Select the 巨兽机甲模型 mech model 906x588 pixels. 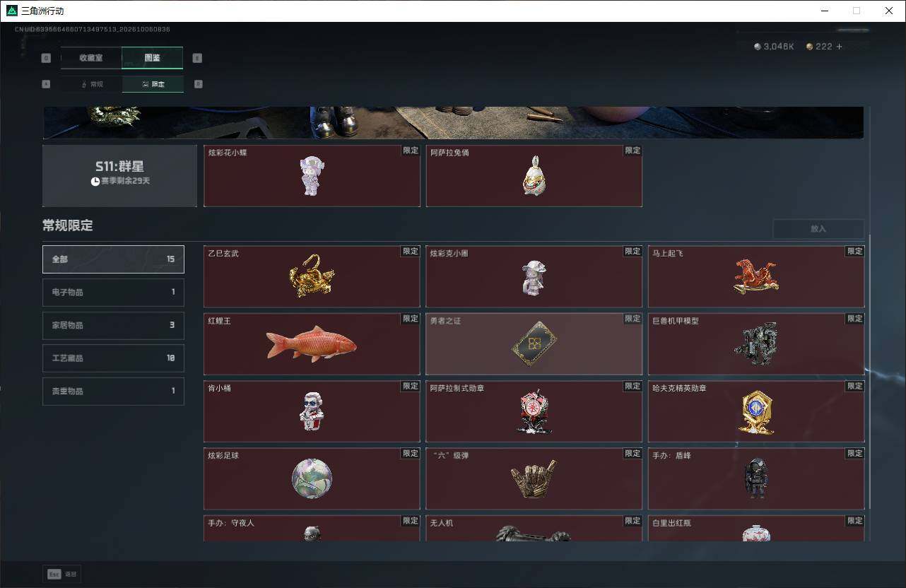pyautogui.click(x=756, y=344)
